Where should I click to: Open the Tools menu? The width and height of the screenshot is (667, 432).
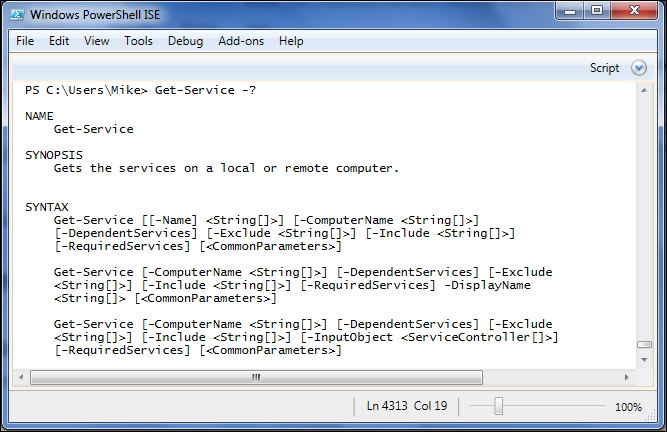[x=138, y=41]
